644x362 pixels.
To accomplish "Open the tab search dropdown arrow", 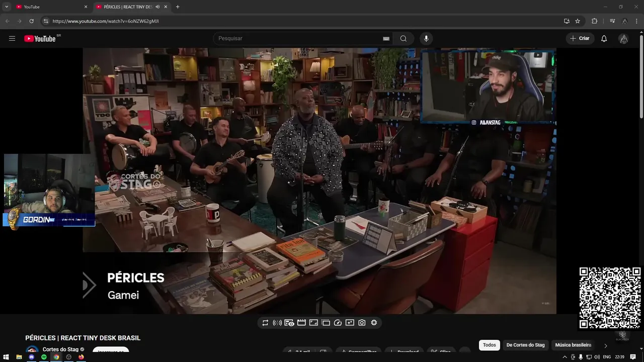I will coord(7,7).
